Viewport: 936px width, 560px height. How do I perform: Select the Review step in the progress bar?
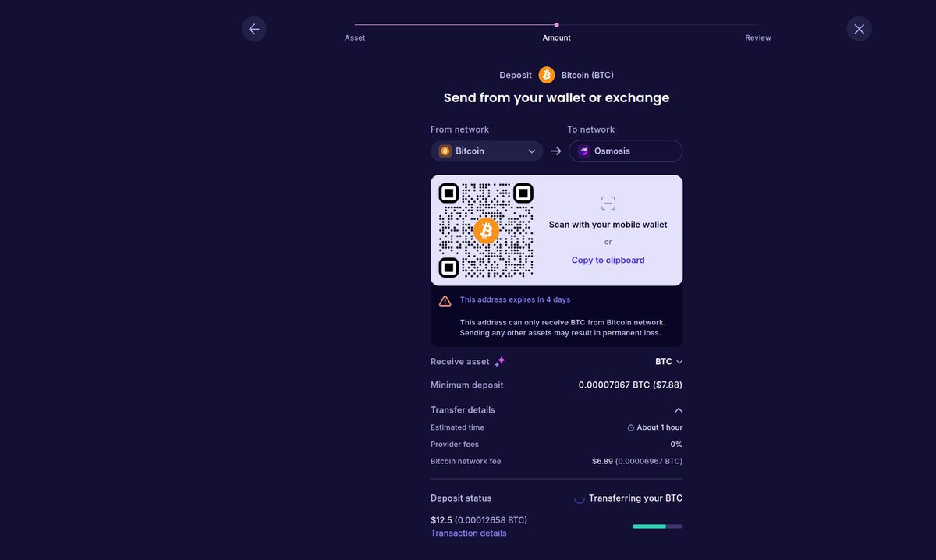pos(757,37)
